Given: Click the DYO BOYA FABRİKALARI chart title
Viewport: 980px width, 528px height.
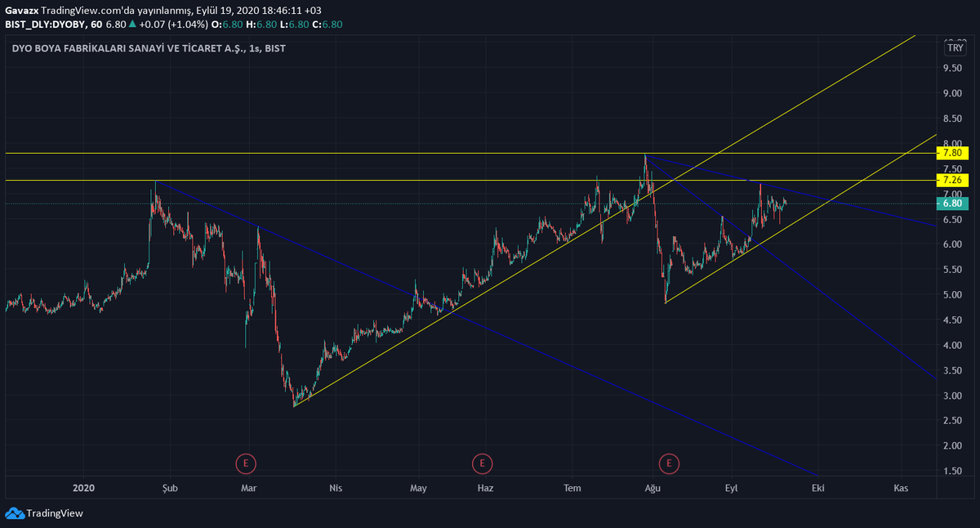Looking at the screenshot, I should (149, 49).
